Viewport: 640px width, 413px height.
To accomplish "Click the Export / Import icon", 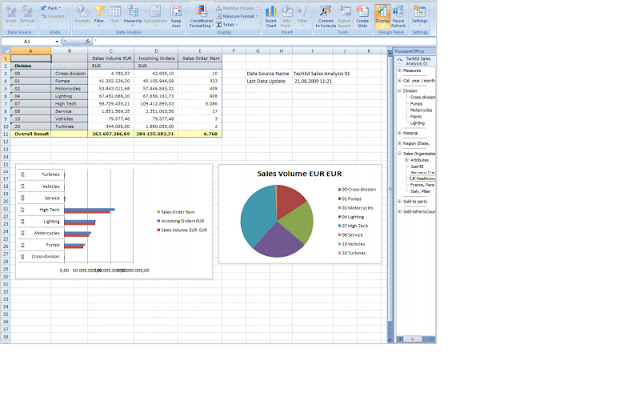I will pos(345,16).
